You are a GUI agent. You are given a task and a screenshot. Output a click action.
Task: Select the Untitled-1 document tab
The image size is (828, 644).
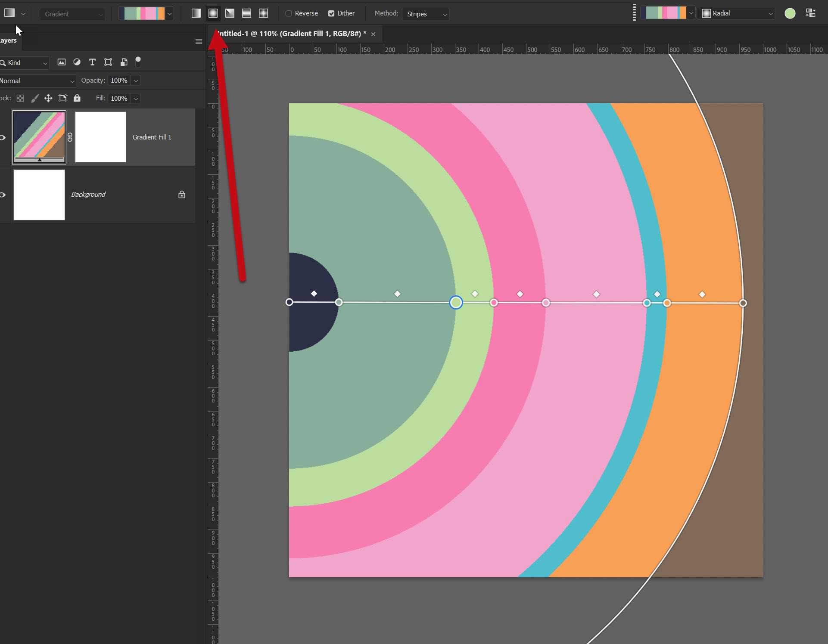pyautogui.click(x=291, y=34)
